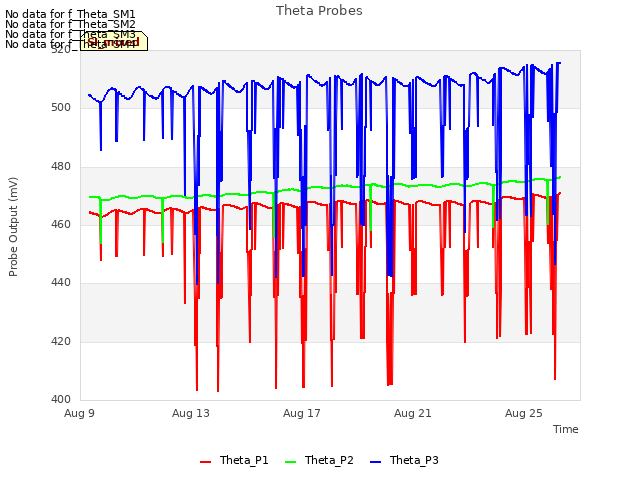Click the '400' y-axis tick label
The image size is (640, 480).
coord(61,400)
